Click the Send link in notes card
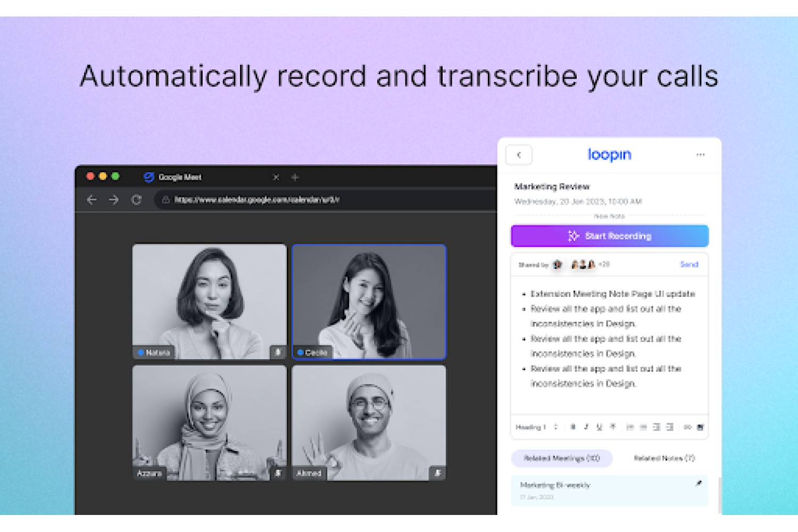The image size is (798, 532). (689, 264)
